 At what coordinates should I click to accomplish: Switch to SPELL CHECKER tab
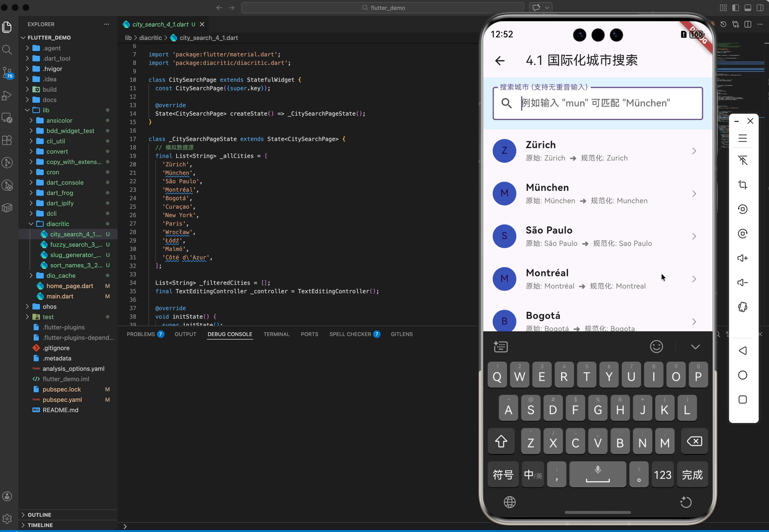click(355, 334)
